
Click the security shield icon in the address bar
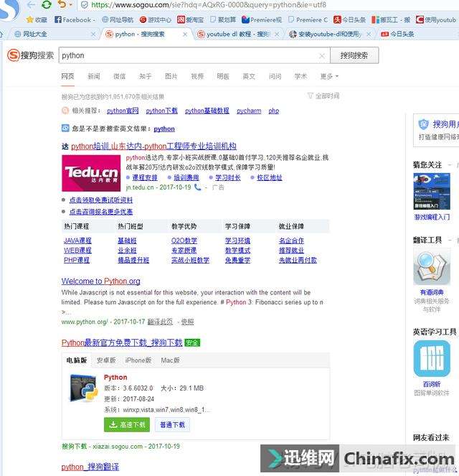pyautogui.click(x=85, y=5)
